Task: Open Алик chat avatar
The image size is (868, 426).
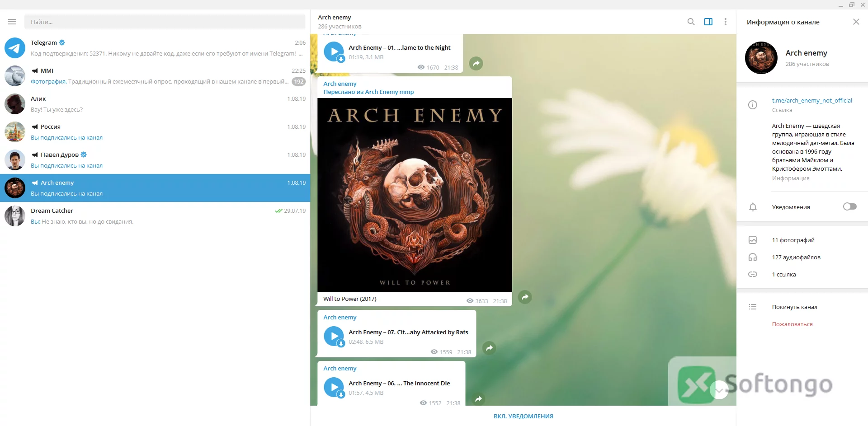Action: point(15,104)
